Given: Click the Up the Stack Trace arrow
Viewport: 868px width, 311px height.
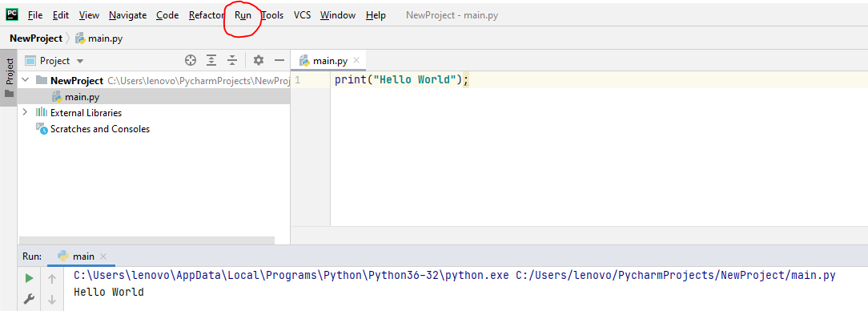Looking at the screenshot, I should point(51,279).
